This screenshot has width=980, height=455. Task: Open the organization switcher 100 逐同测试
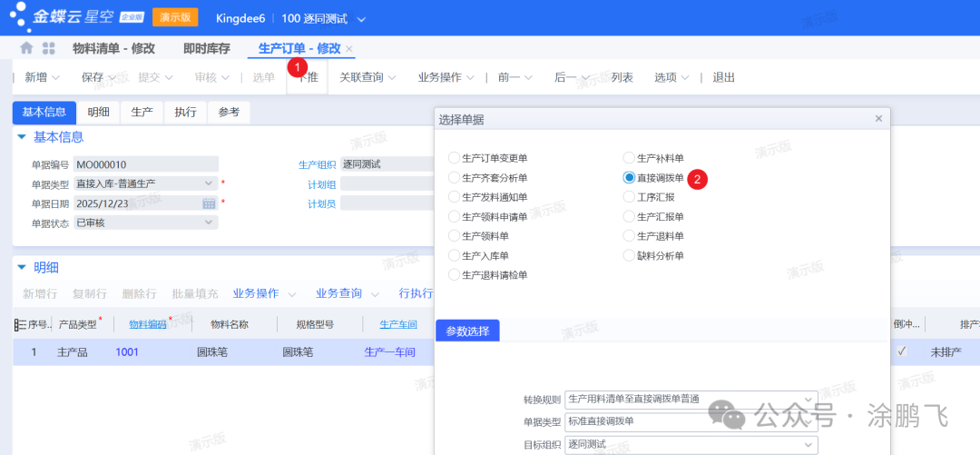point(323,19)
